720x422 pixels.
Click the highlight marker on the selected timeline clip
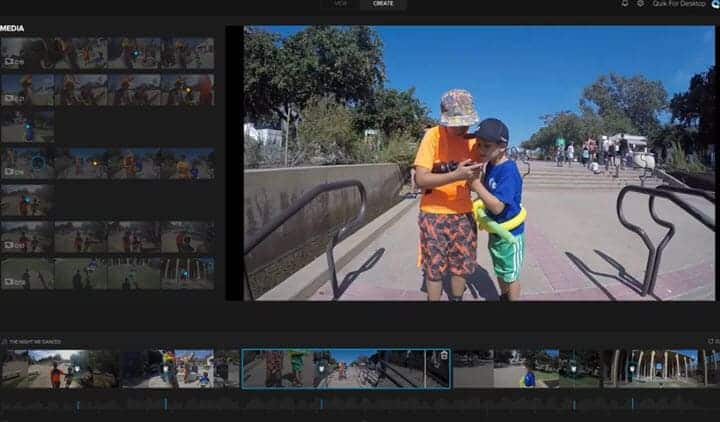point(320,368)
